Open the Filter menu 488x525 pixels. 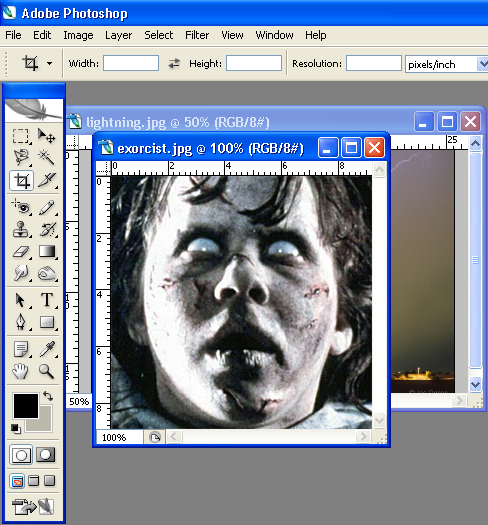pyautogui.click(x=197, y=35)
